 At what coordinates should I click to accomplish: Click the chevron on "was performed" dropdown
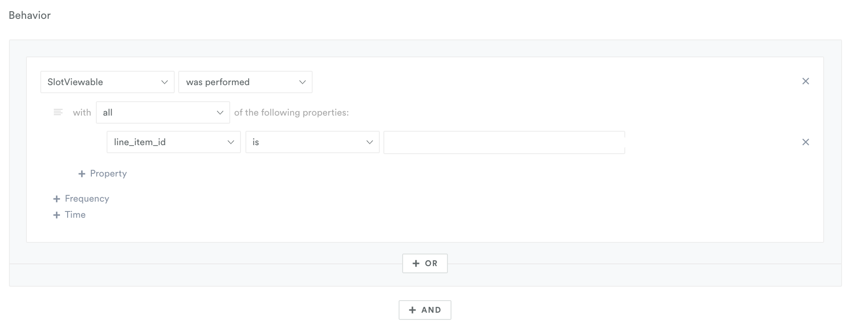click(x=302, y=82)
